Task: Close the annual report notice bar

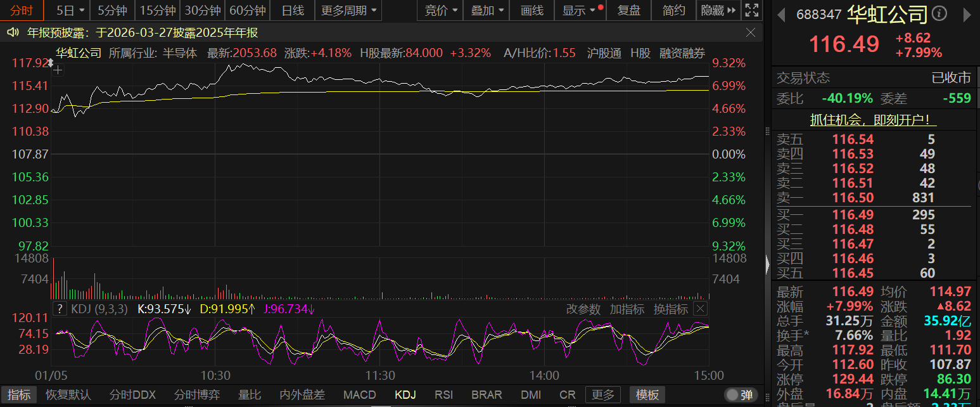Action: tap(751, 33)
